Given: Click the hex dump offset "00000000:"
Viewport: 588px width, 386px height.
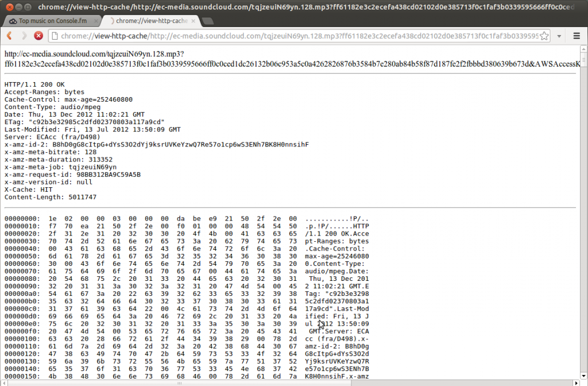Looking at the screenshot, I should point(22,219).
